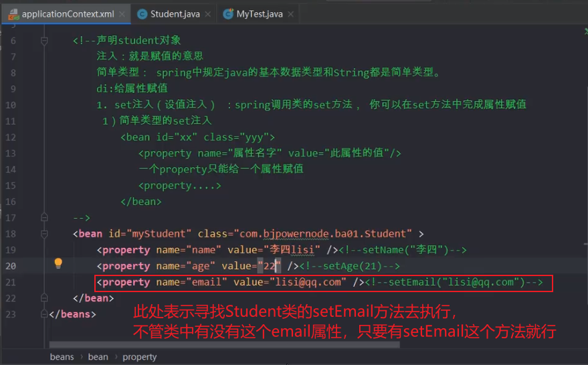Collapse the comment fold end at line 17
Screen dimensions: 588x365
click(44, 217)
